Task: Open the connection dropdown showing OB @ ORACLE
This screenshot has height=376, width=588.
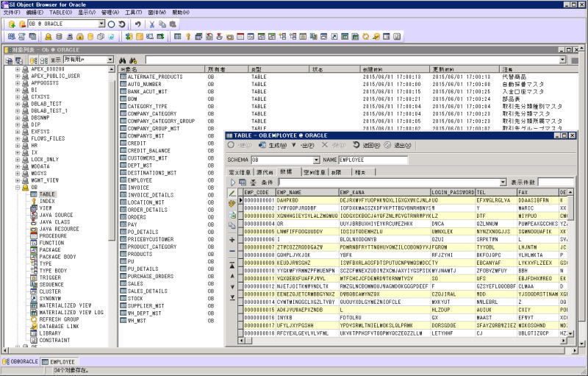Action: (x=101, y=24)
